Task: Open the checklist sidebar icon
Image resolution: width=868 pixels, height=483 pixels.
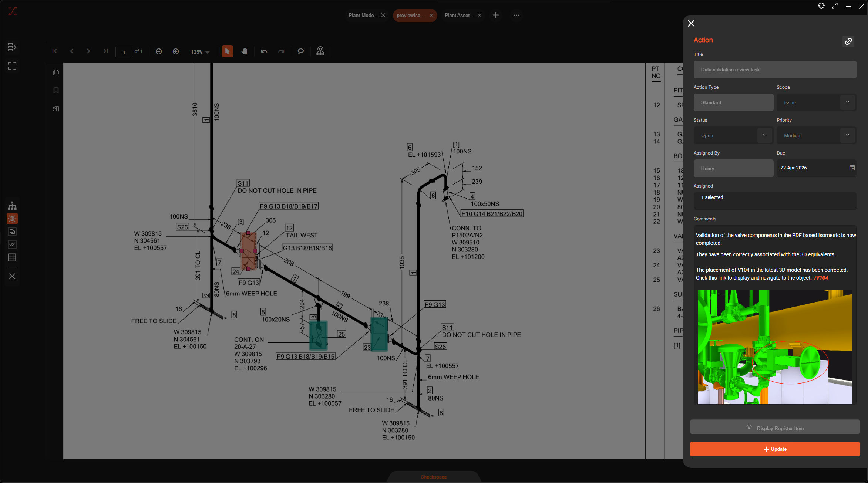Action: click(x=12, y=244)
